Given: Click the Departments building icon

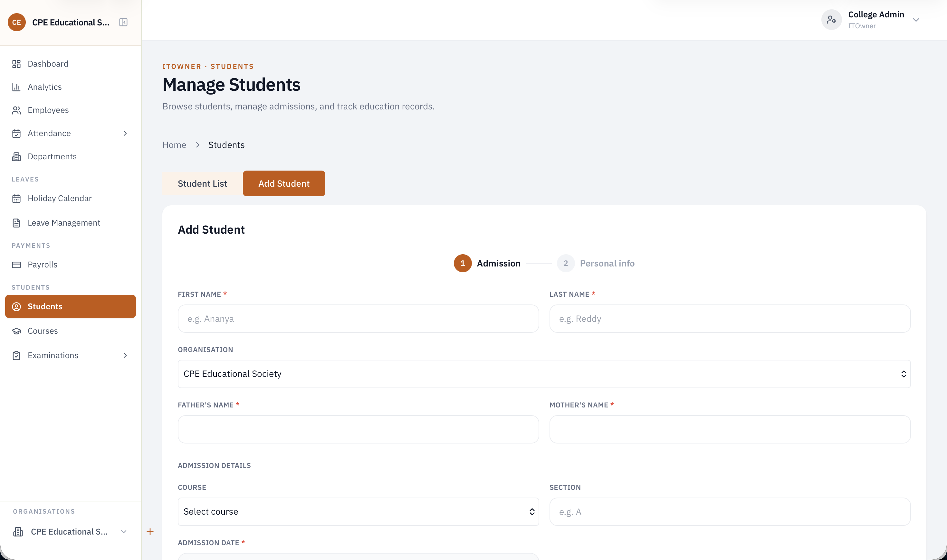Looking at the screenshot, I should [16, 157].
